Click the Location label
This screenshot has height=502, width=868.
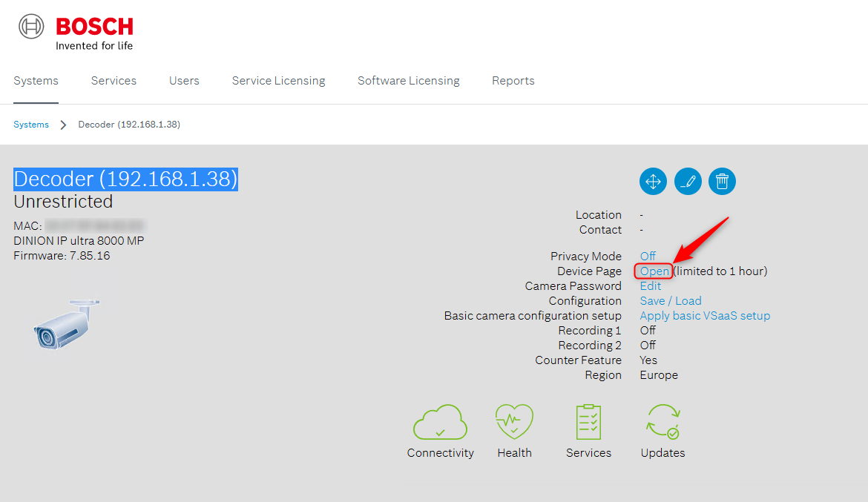(x=599, y=215)
